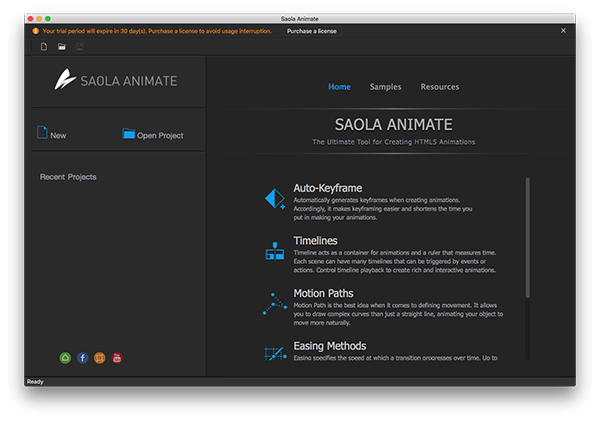The image size is (600, 421).
Task: Click the Recent Projects label
Action: tap(68, 177)
